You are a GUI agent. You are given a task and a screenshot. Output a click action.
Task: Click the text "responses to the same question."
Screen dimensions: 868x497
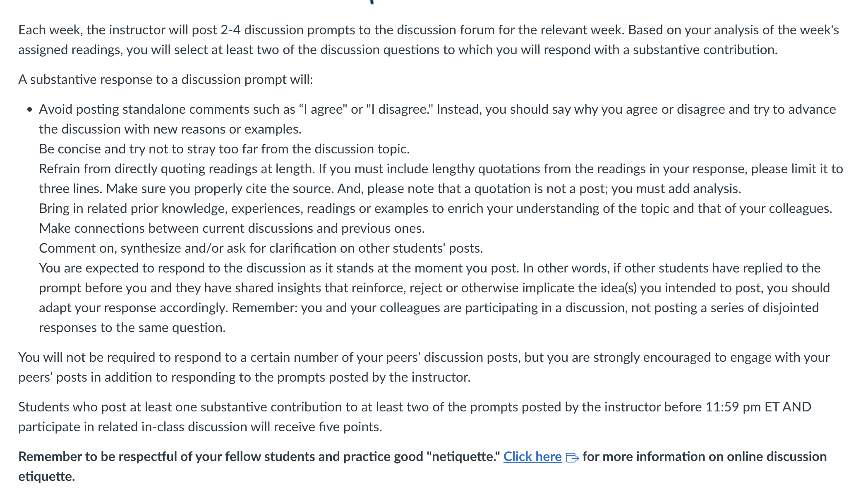click(132, 327)
